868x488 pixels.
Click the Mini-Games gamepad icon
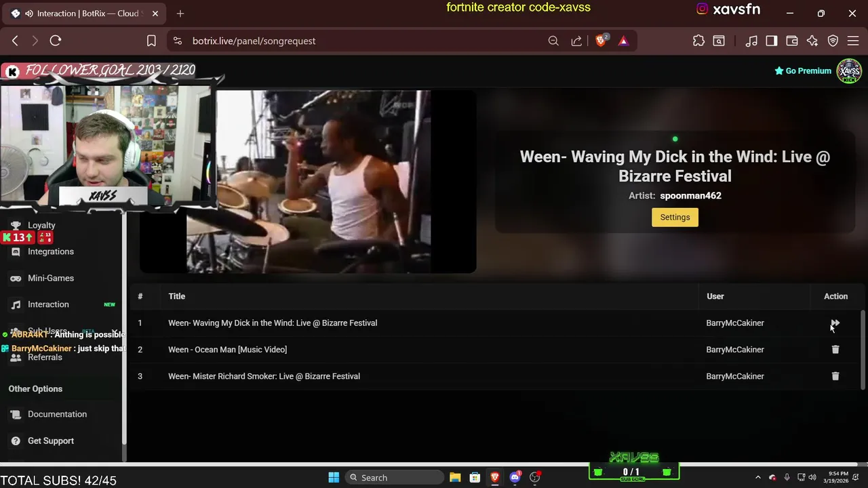pos(16,278)
